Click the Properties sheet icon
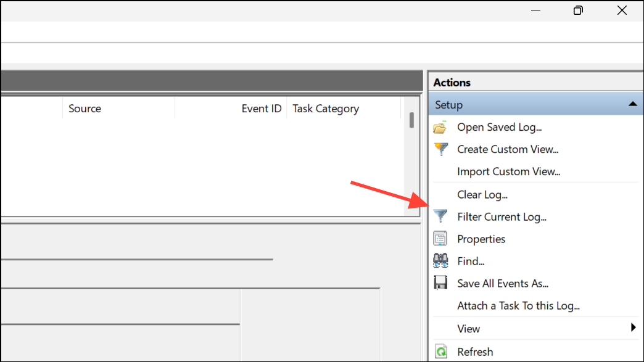644x362 pixels. [440, 239]
